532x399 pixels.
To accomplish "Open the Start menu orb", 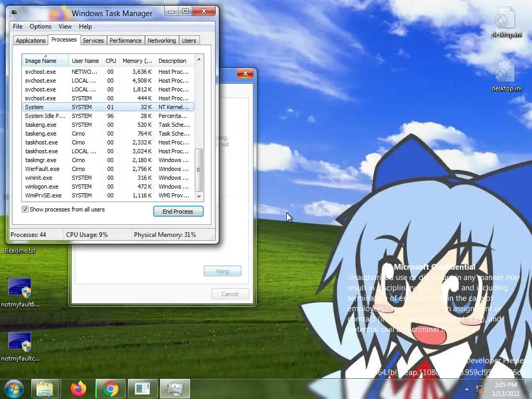I will 14,389.
